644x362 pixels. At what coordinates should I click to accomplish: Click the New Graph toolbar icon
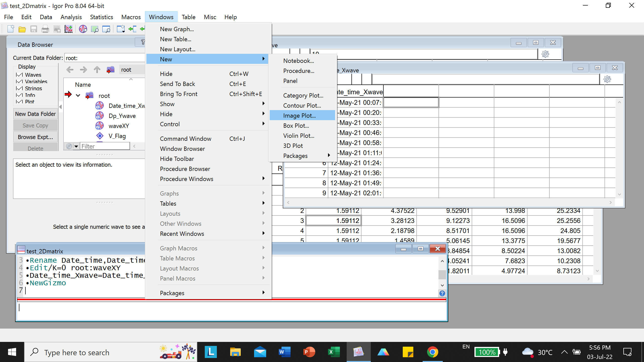tap(69, 29)
